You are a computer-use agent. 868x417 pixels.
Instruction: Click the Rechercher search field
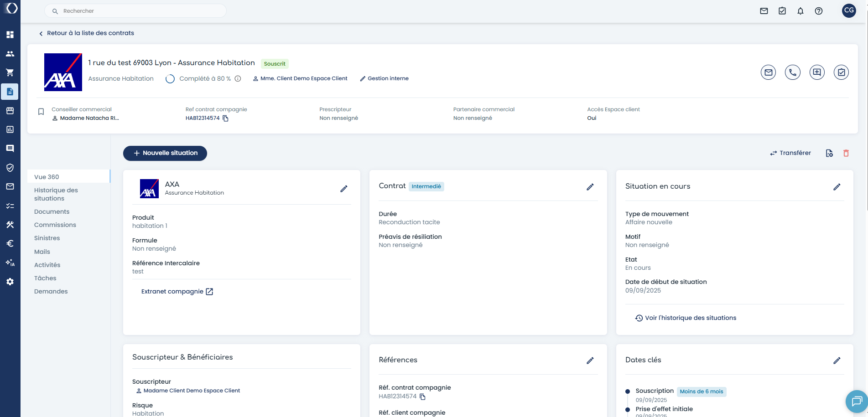[135, 11]
